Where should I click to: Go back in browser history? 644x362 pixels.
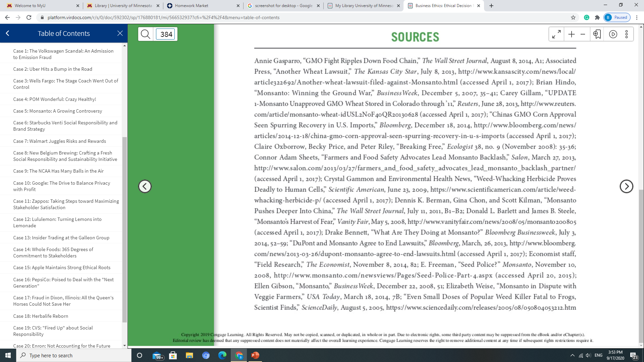pos(7,17)
